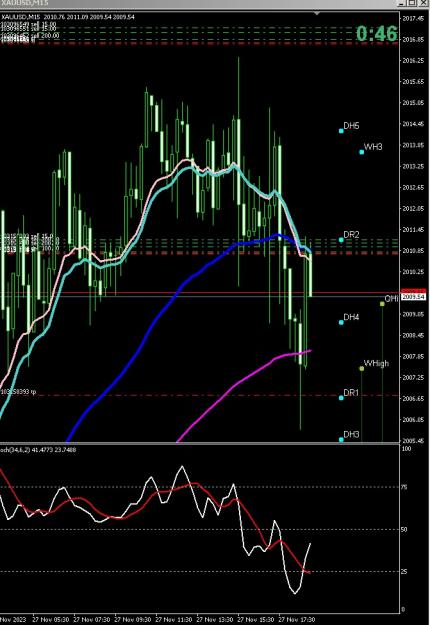Click the DH4 cyan level marker
This screenshot has width=430, height=625.
(341, 322)
